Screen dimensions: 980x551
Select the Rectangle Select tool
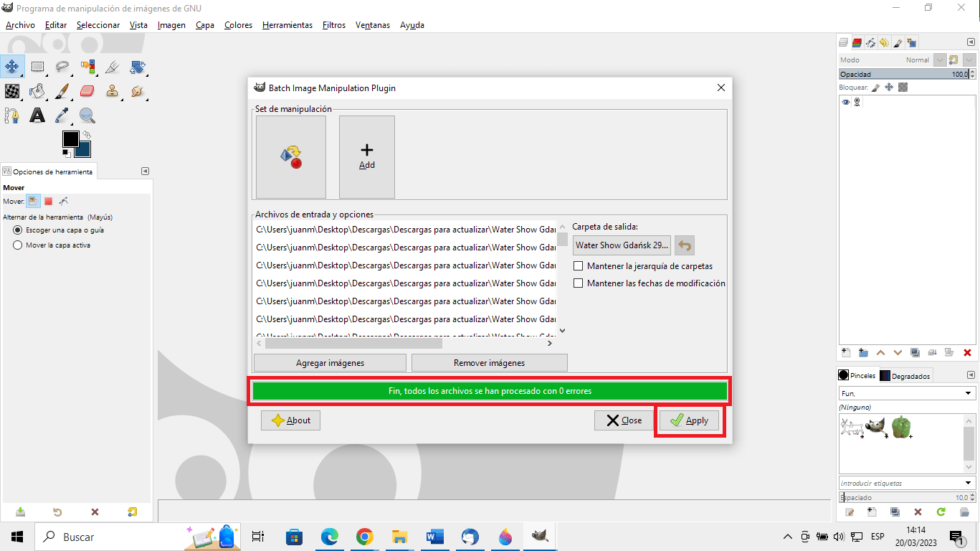37,67
